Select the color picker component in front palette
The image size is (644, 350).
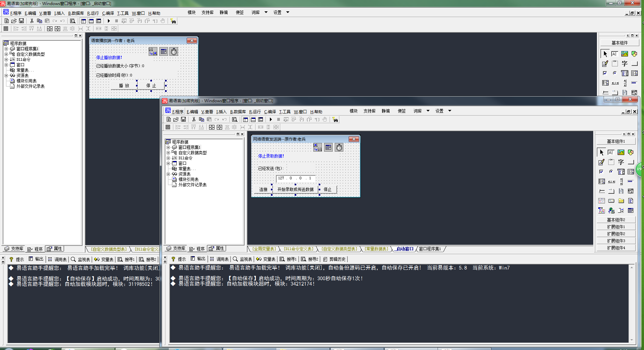click(x=602, y=211)
